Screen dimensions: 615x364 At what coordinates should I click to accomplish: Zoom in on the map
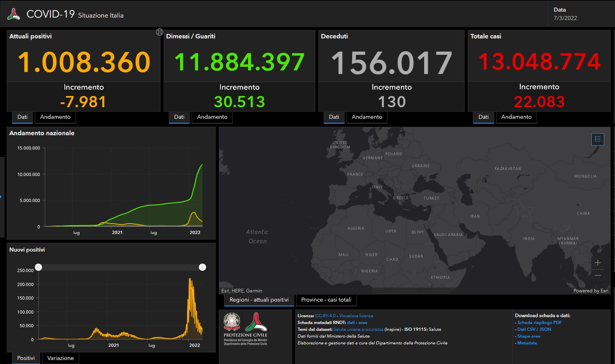click(x=597, y=263)
